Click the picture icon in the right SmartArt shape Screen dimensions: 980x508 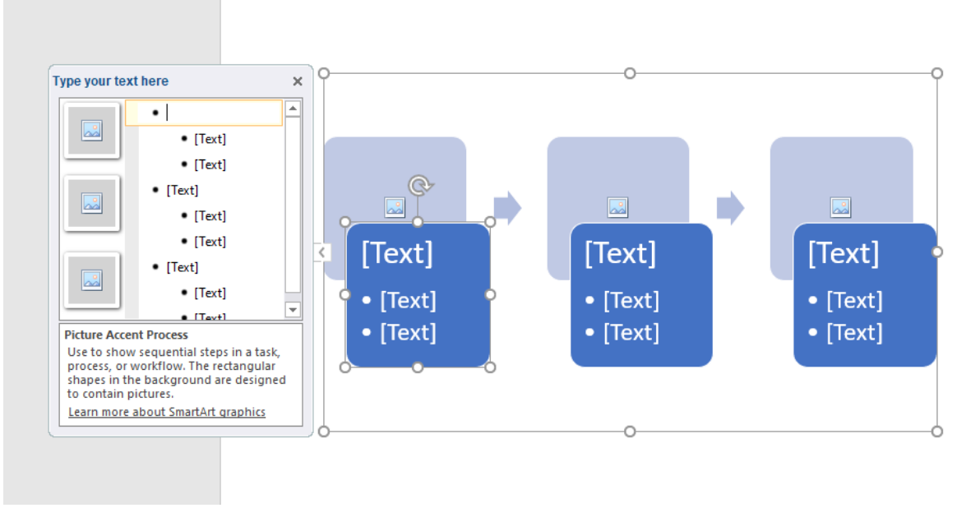840,207
